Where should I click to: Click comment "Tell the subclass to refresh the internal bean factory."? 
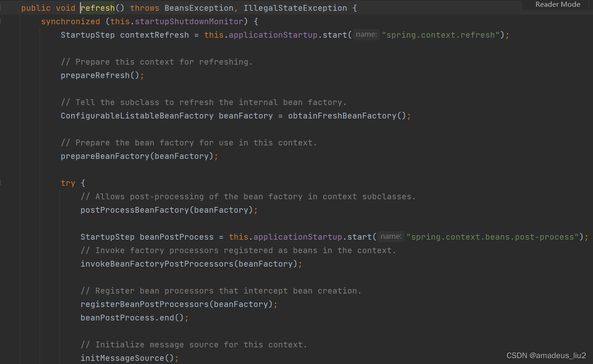[204, 102]
